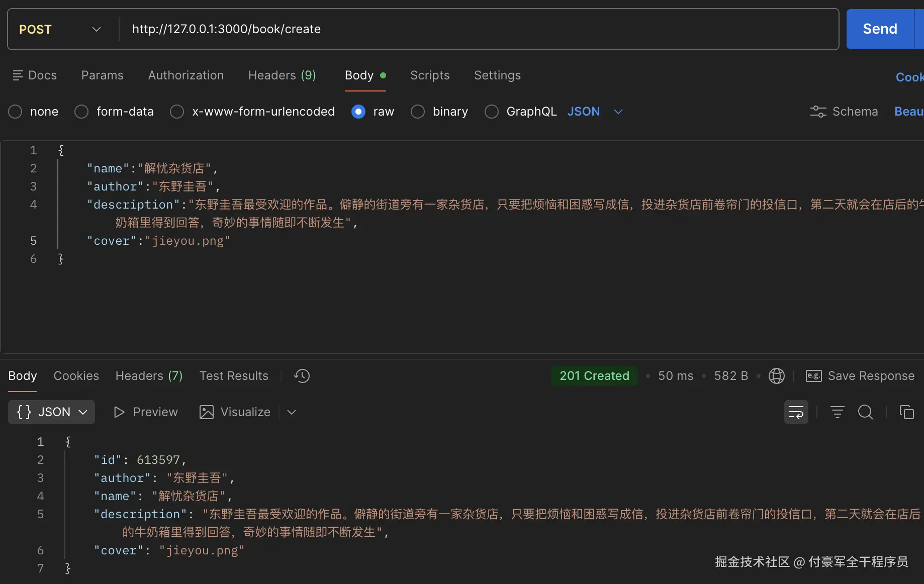Search within the response body
This screenshot has height=584, width=924.
click(865, 412)
